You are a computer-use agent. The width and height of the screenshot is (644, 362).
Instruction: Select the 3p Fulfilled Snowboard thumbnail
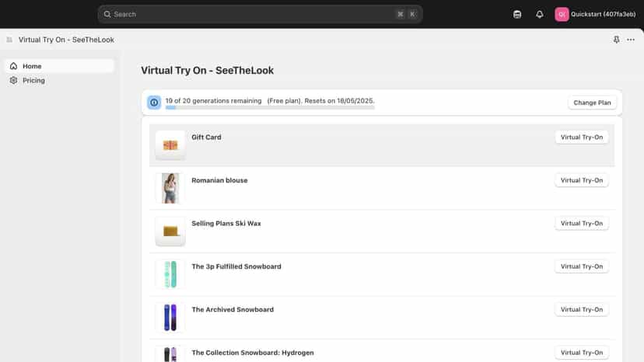point(170,274)
